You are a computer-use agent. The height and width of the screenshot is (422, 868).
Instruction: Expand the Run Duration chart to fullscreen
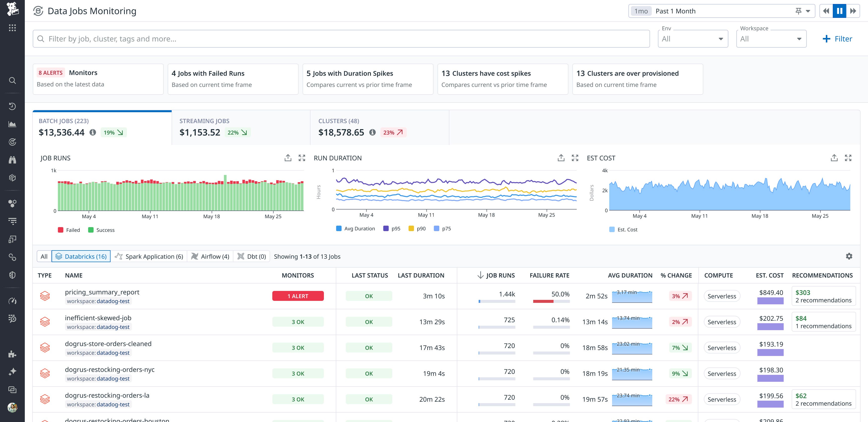(575, 158)
